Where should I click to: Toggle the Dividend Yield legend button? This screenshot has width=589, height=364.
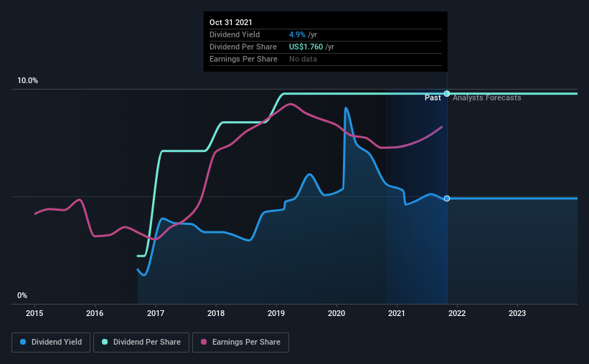click(51, 343)
